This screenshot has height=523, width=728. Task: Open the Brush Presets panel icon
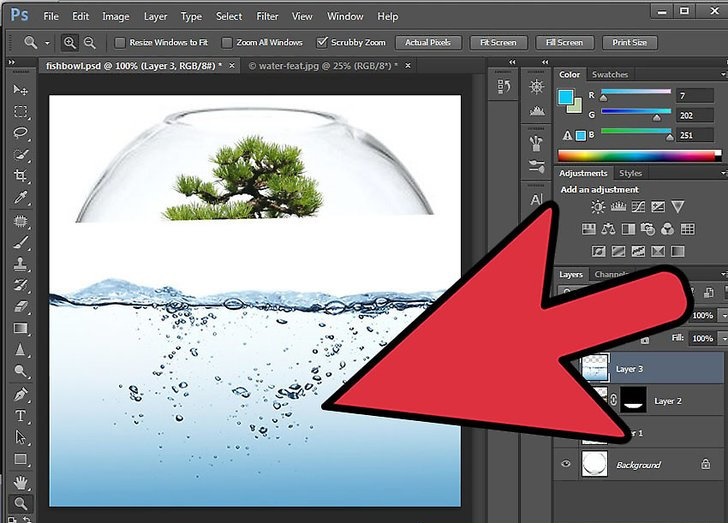click(536, 144)
